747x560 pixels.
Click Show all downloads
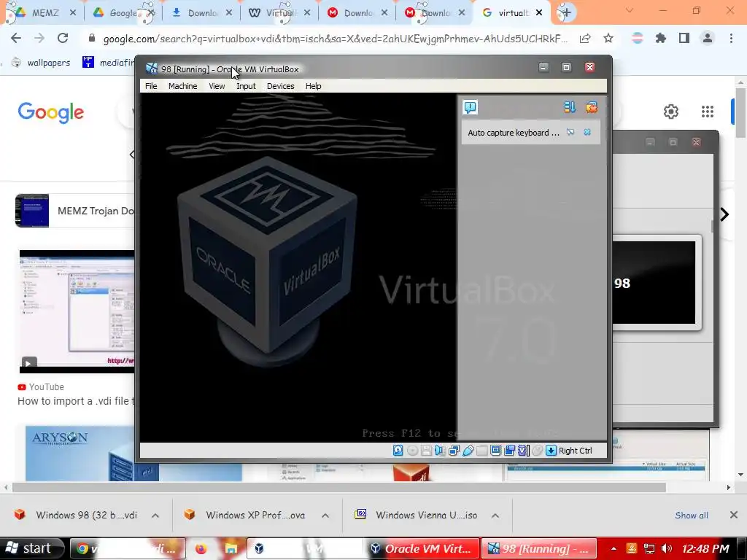[x=692, y=516]
